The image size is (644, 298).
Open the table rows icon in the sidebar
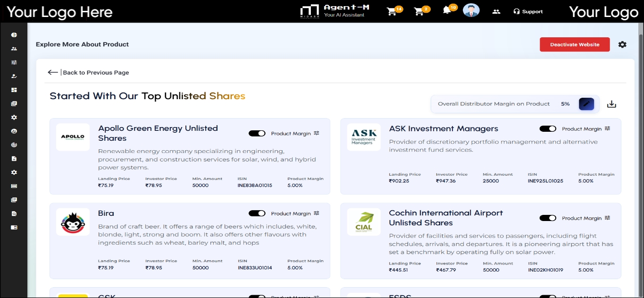14,186
